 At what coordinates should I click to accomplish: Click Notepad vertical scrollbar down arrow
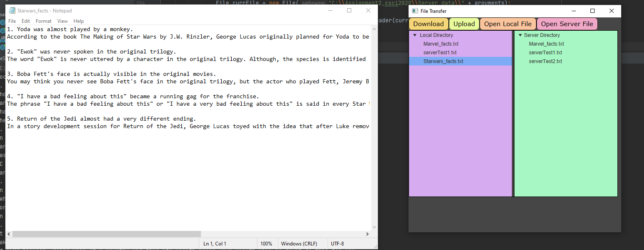(x=375, y=227)
